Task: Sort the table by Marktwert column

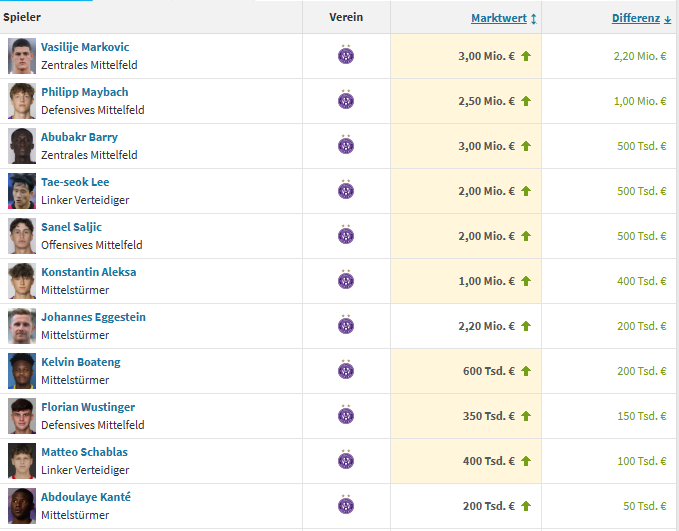Action: [504, 18]
